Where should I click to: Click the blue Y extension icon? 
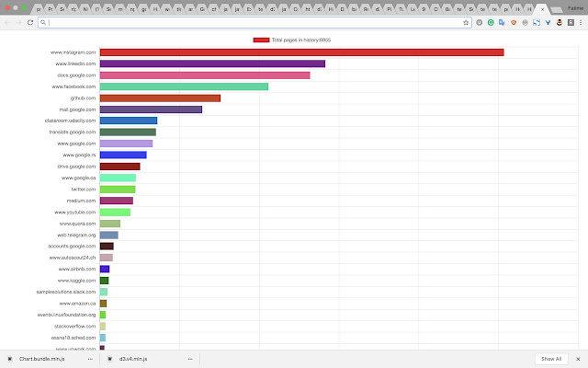pos(548,22)
